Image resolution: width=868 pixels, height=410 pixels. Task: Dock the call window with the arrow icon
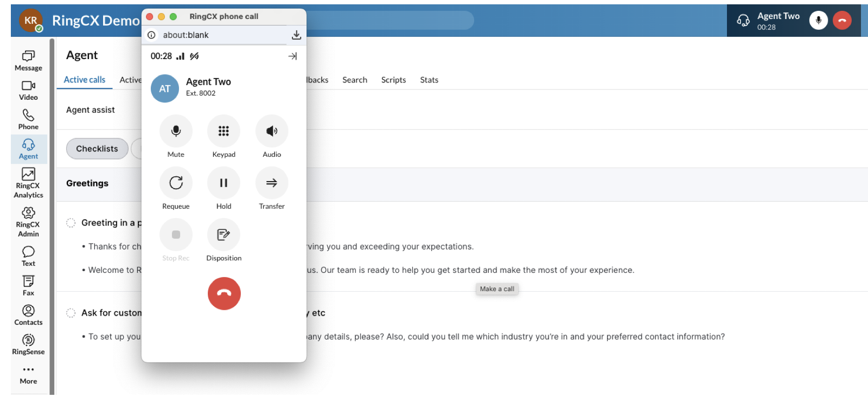[292, 56]
